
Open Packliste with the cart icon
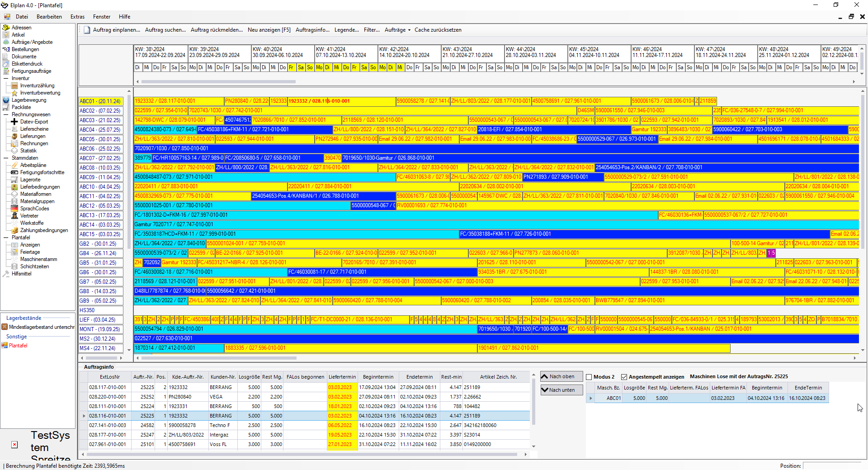coord(21,107)
